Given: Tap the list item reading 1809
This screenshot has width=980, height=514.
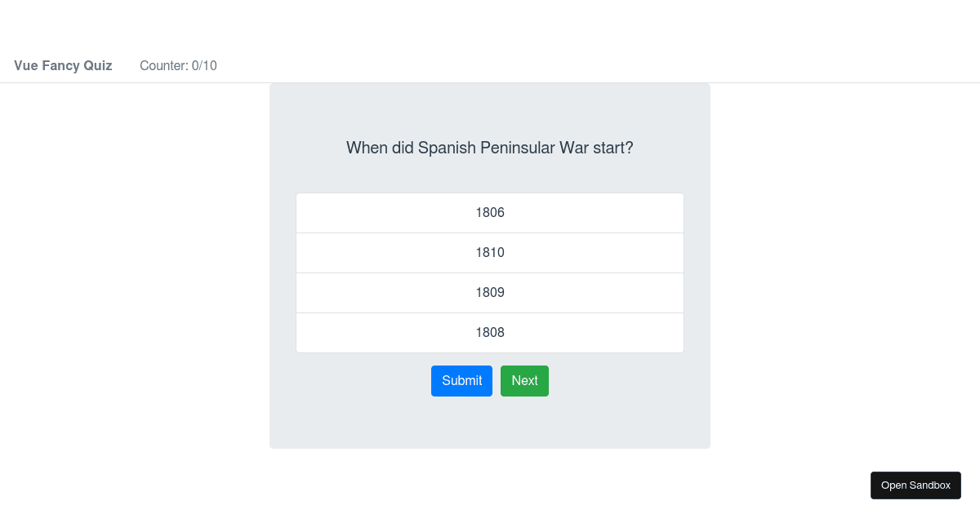Looking at the screenshot, I should [490, 293].
